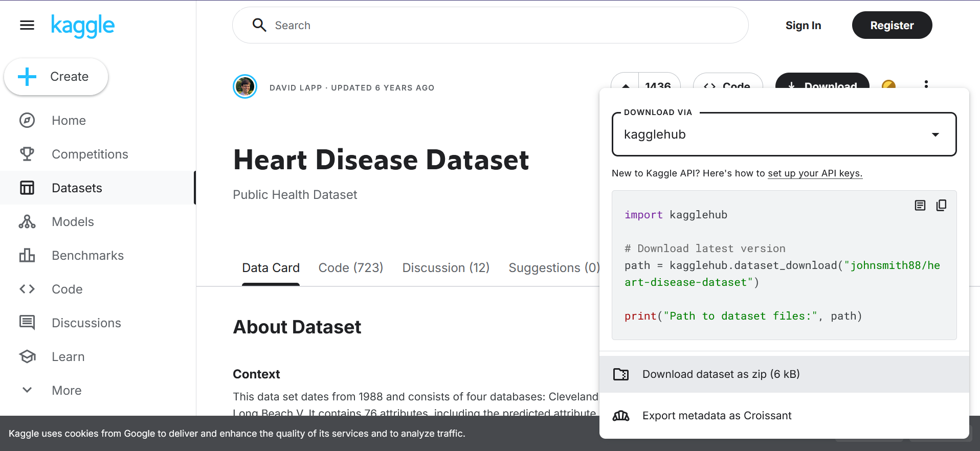Click the Public Health Dataset subtitle
980x451 pixels.
(295, 195)
